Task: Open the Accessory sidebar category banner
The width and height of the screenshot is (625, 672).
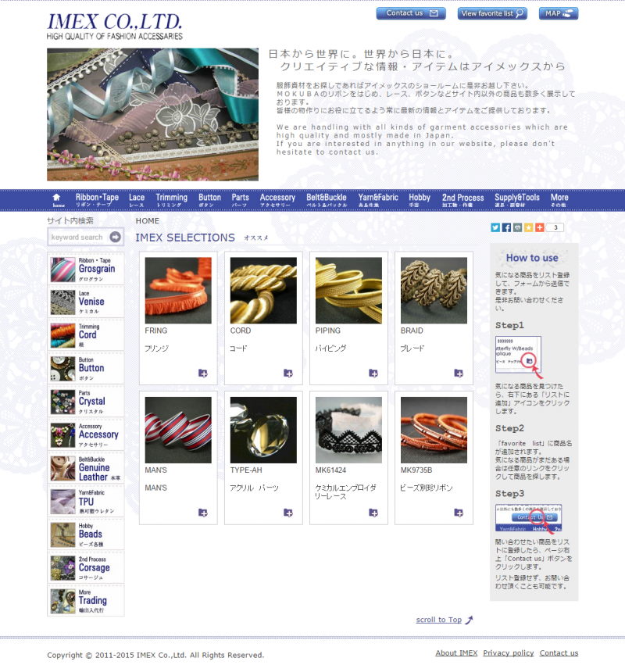Action: (x=86, y=434)
